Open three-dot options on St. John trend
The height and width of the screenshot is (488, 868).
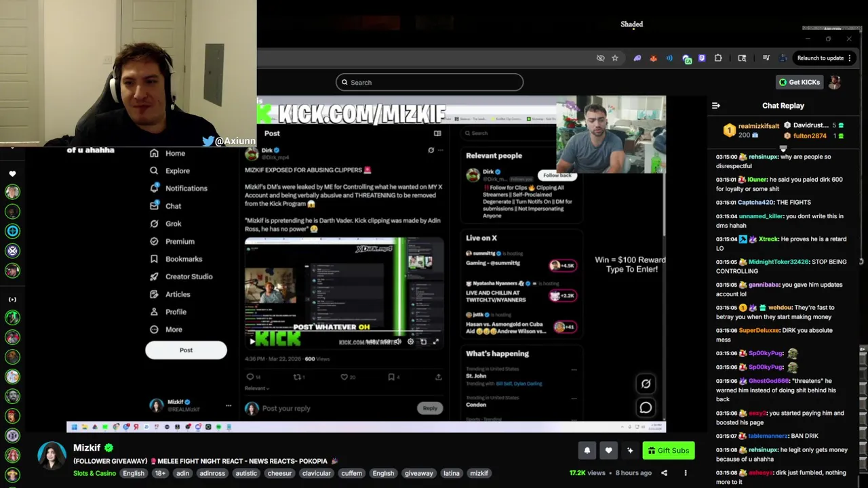coord(574,370)
